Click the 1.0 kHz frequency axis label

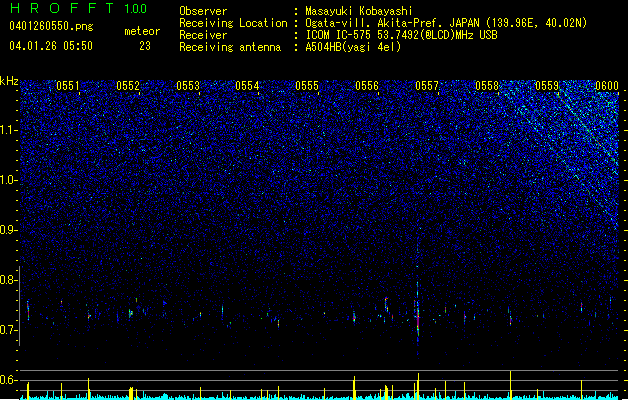(8, 180)
